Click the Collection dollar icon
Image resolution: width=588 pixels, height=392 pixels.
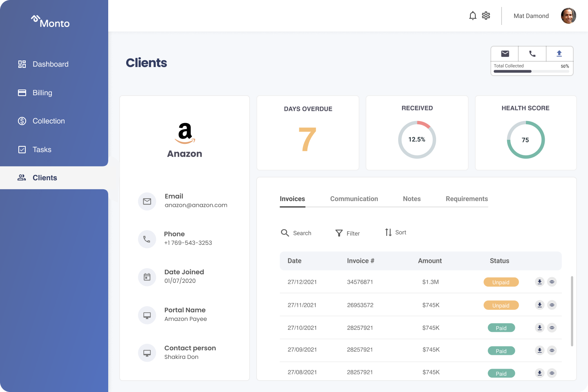(x=22, y=121)
